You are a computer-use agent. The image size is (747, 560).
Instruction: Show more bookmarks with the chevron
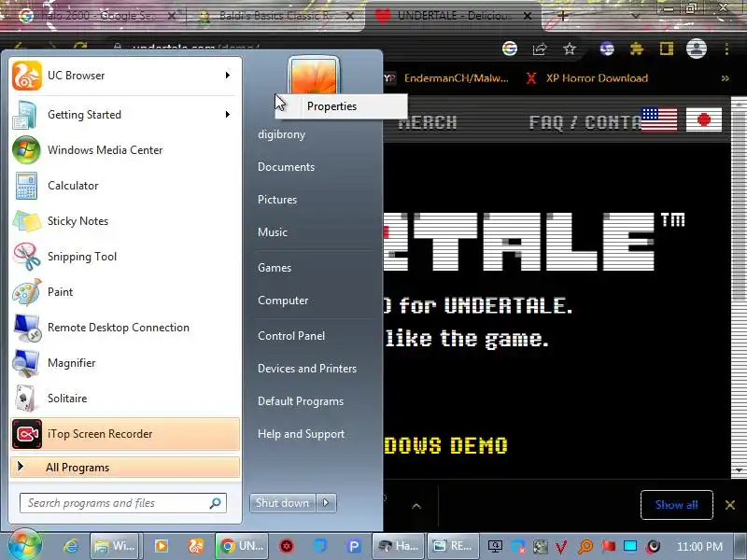(726, 78)
